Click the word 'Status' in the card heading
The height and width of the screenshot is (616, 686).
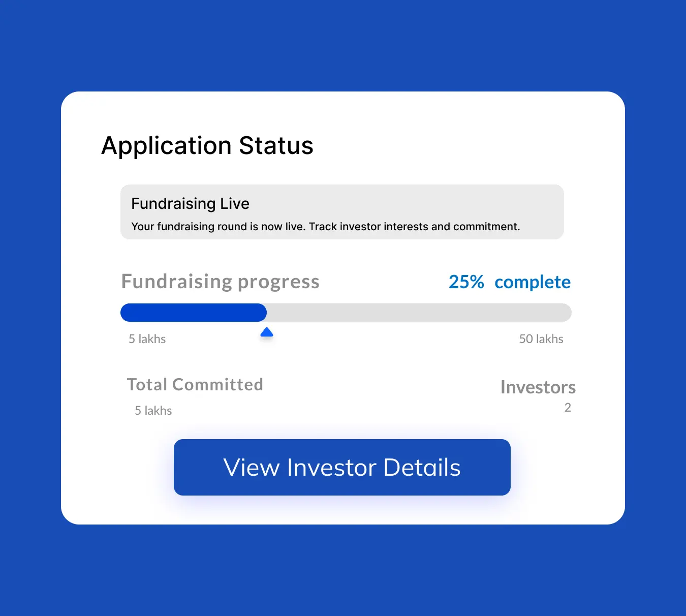[x=276, y=146]
